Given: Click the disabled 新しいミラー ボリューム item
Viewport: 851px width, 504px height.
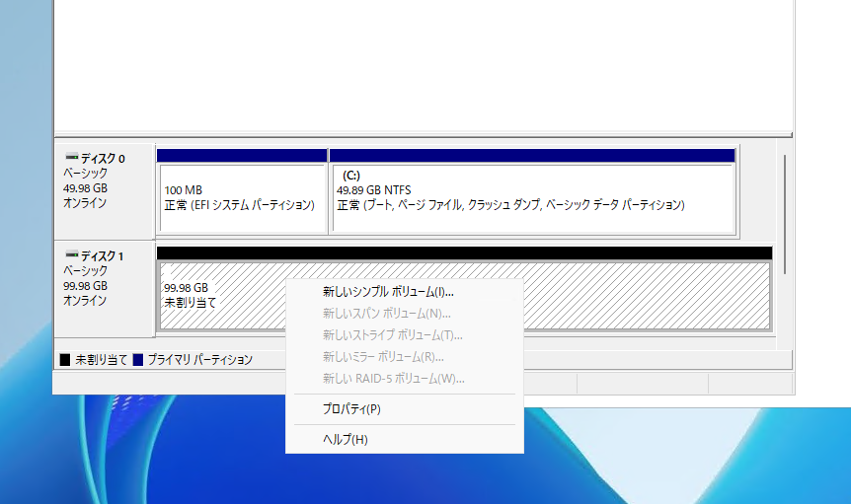Looking at the screenshot, I should click(383, 357).
